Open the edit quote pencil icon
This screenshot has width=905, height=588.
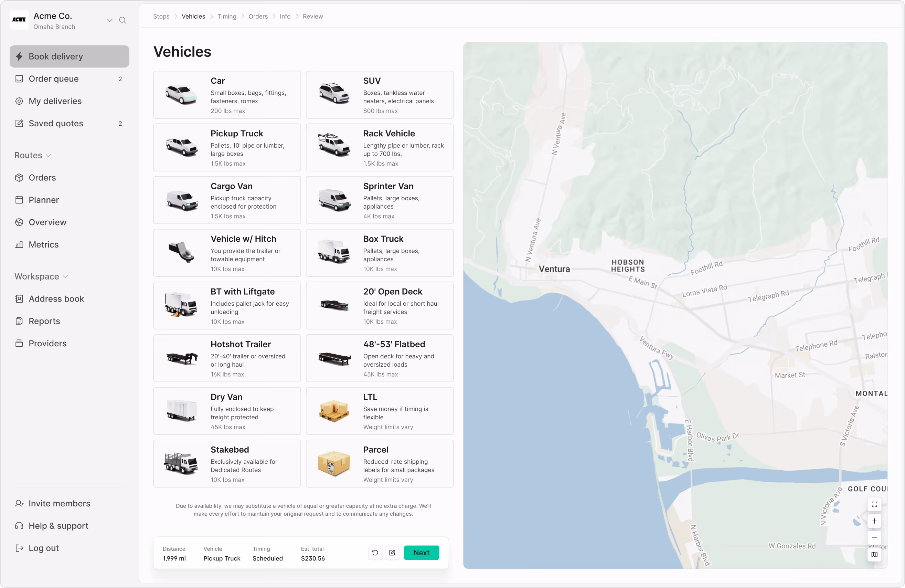392,553
